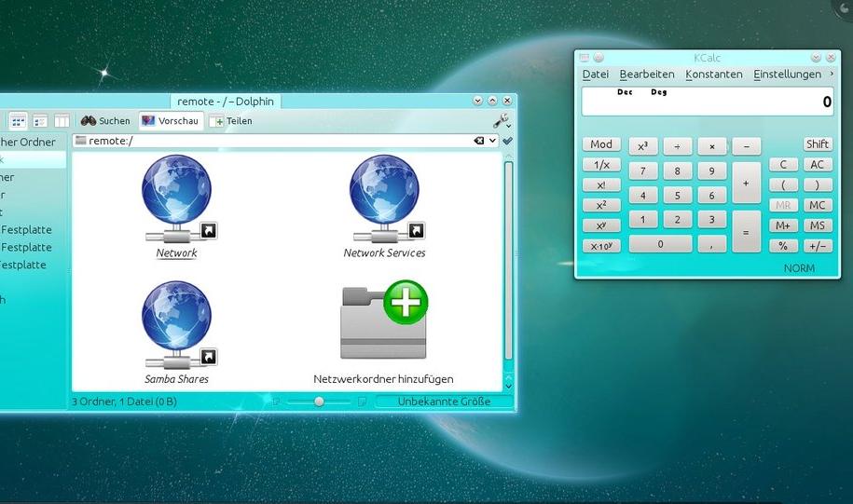Click the x! factorial button
Image resolution: width=853 pixels, height=504 pixels.
[601, 184]
